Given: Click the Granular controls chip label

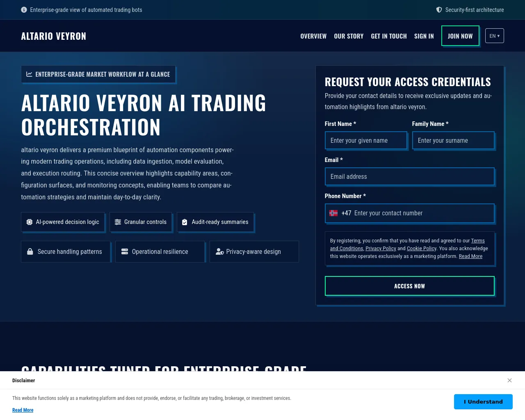Looking at the screenshot, I should 145,222.
